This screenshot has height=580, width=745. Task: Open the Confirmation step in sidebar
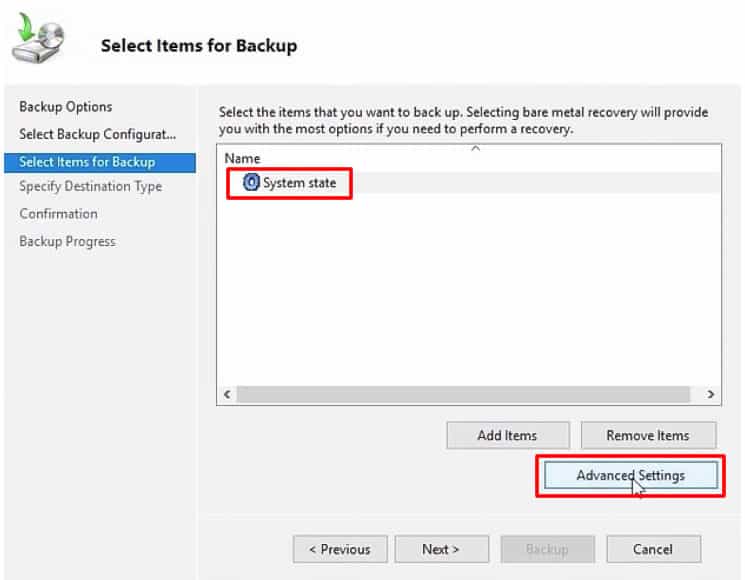pyautogui.click(x=58, y=213)
